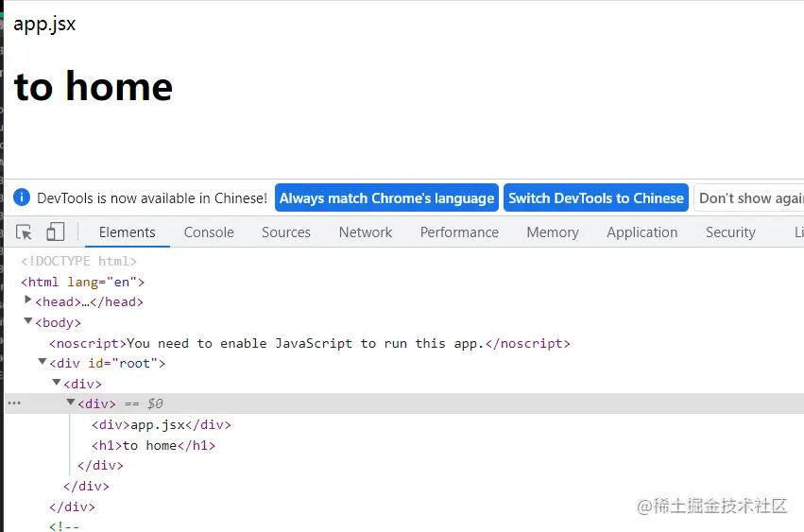Collapse the selected div == $0 node
Screen dimensions: 804x532
pyautogui.click(x=71, y=403)
